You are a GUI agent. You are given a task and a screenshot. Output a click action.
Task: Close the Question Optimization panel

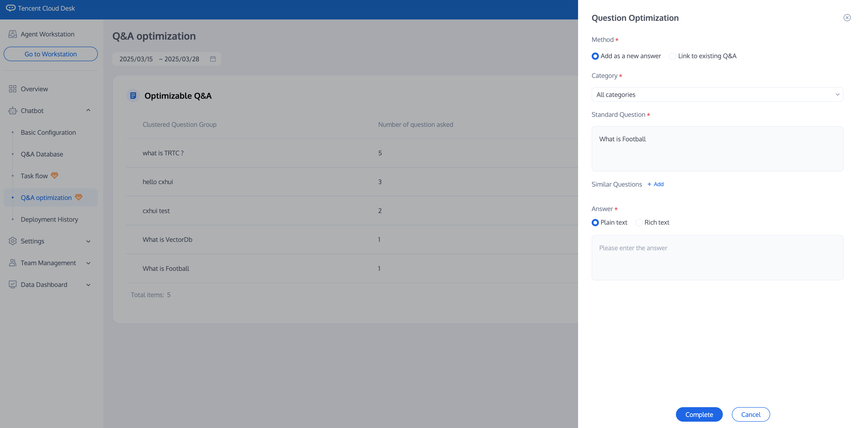tap(847, 18)
